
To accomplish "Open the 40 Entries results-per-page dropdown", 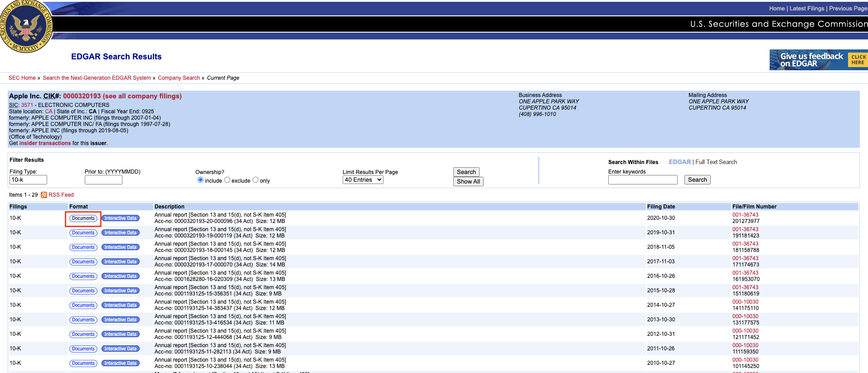I will tap(363, 180).
